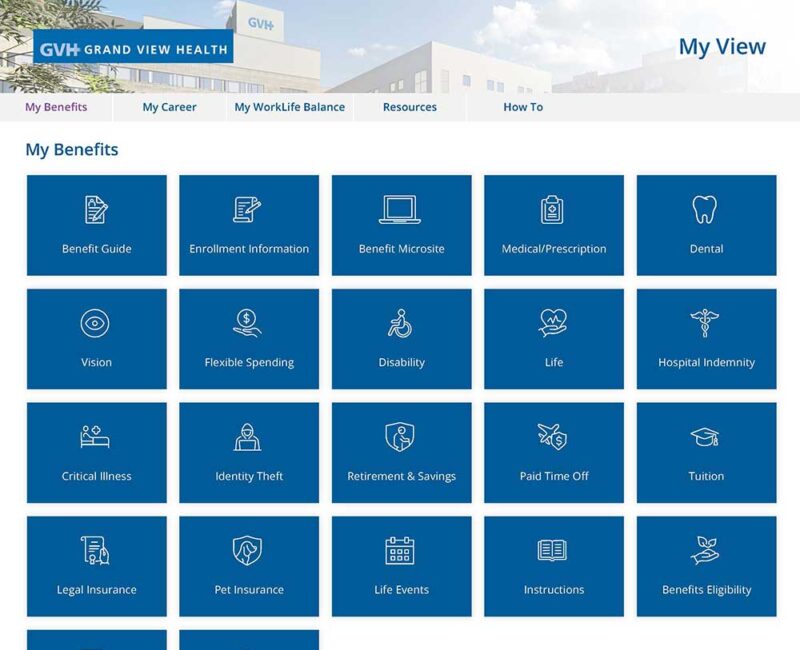The width and height of the screenshot is (800, 650).
Task: Click the Pet Insurance dog shield icon
Action: tap(247, 551)
